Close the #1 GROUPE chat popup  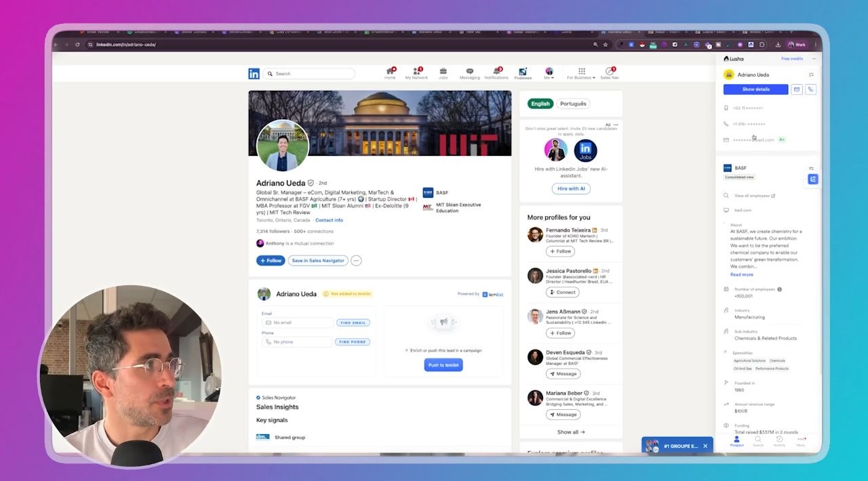coord(705,446)
